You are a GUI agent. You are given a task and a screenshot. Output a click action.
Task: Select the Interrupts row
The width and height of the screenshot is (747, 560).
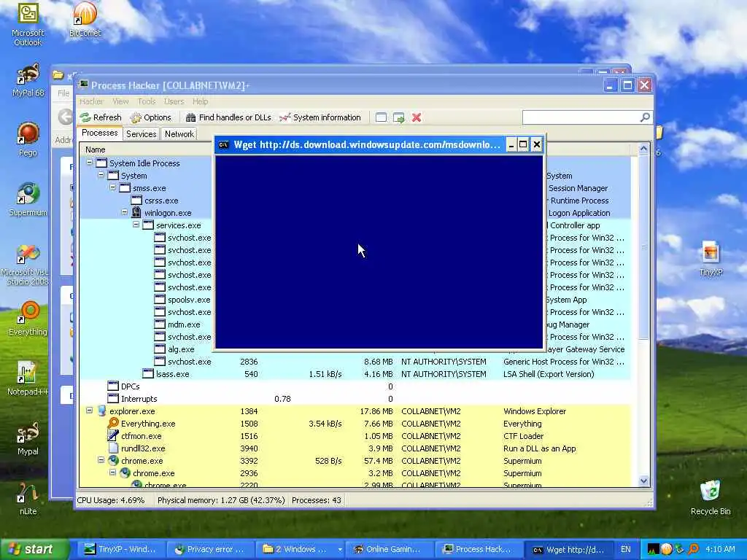(x=355, y=399)
